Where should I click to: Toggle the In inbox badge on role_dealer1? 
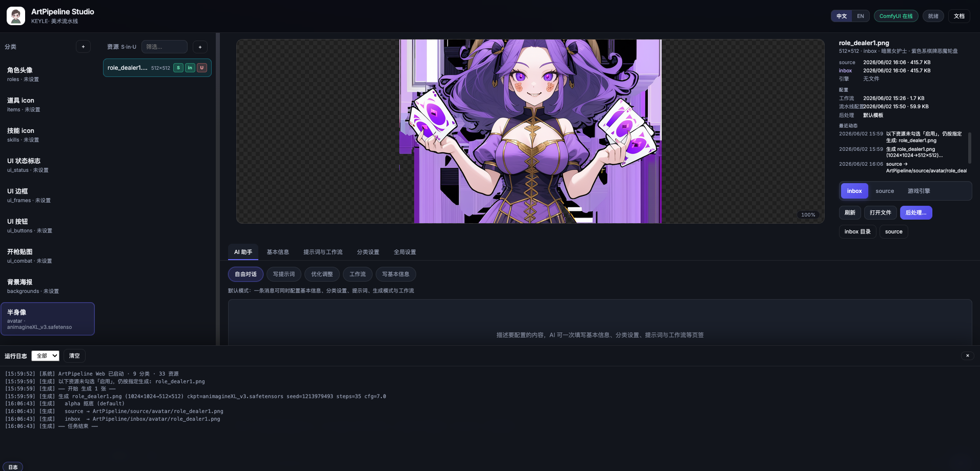coord(190,68)
